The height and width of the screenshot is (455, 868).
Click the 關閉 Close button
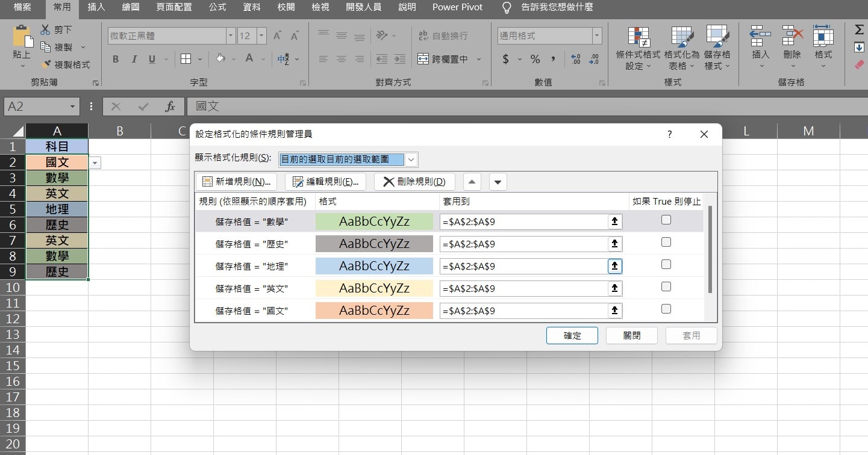point(631,335)
